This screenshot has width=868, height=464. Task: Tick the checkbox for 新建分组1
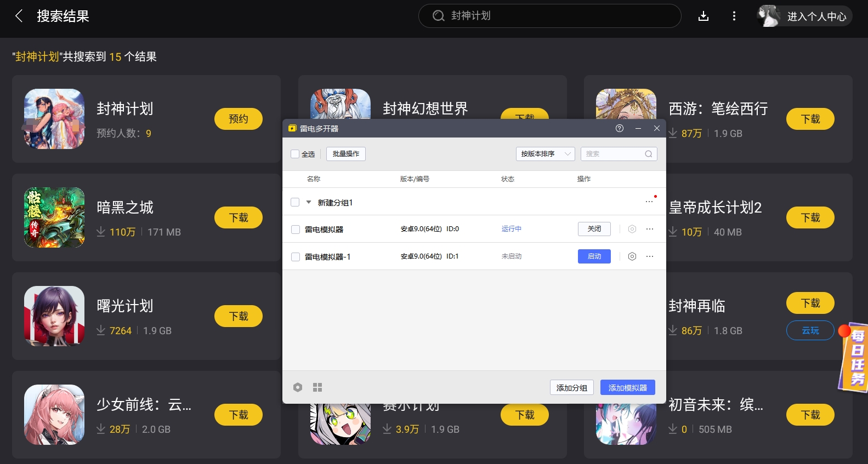295,202
